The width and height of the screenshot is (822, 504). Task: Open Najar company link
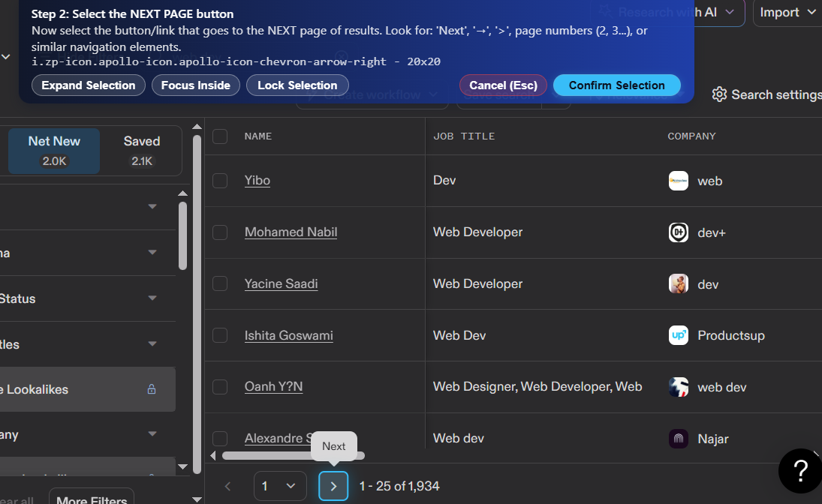coord(713,439)
